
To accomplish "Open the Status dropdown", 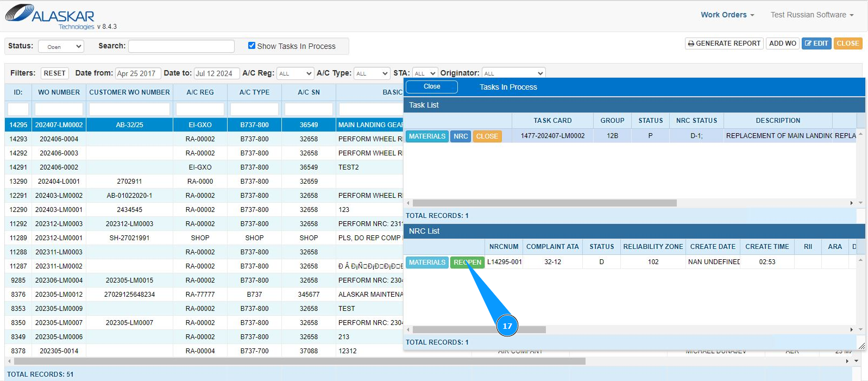I will (61, 47).
